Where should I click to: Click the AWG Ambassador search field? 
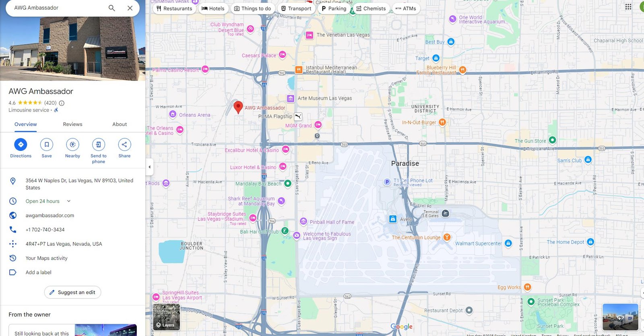[56, 8]
